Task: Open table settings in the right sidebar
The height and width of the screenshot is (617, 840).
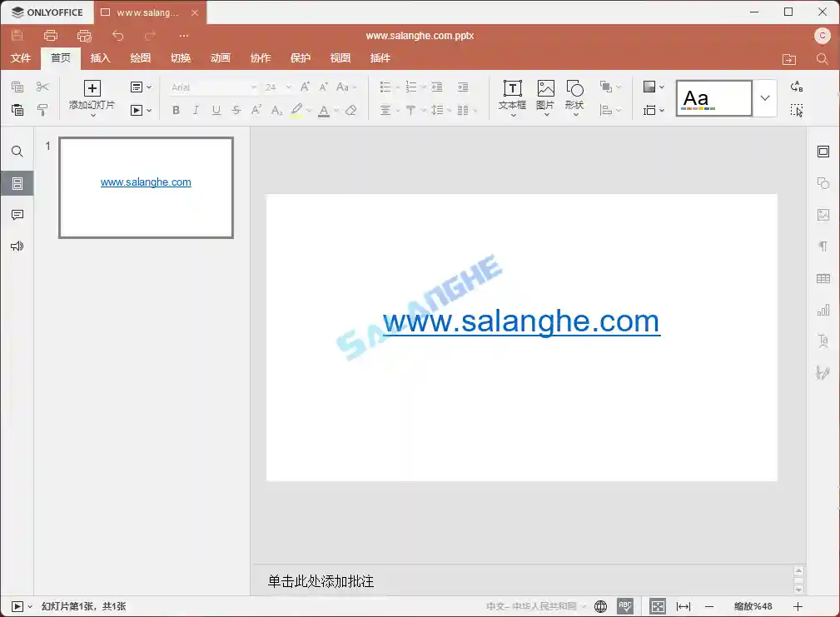Action: click(823, 277)
